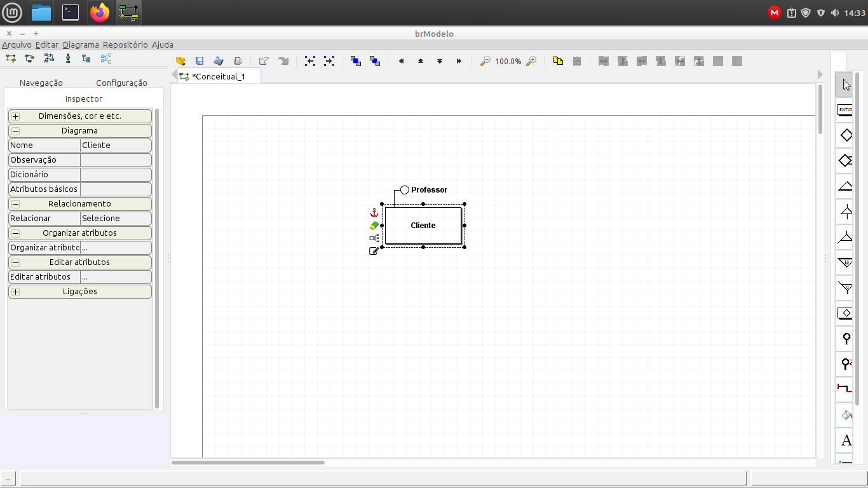Click the send-to-back layers icon
868x488 pixels.
coord(375,61)
